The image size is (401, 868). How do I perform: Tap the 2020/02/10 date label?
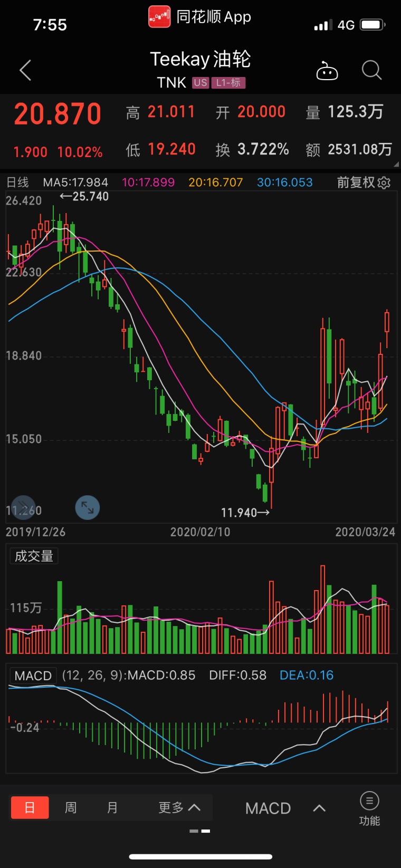pos(200,532)
